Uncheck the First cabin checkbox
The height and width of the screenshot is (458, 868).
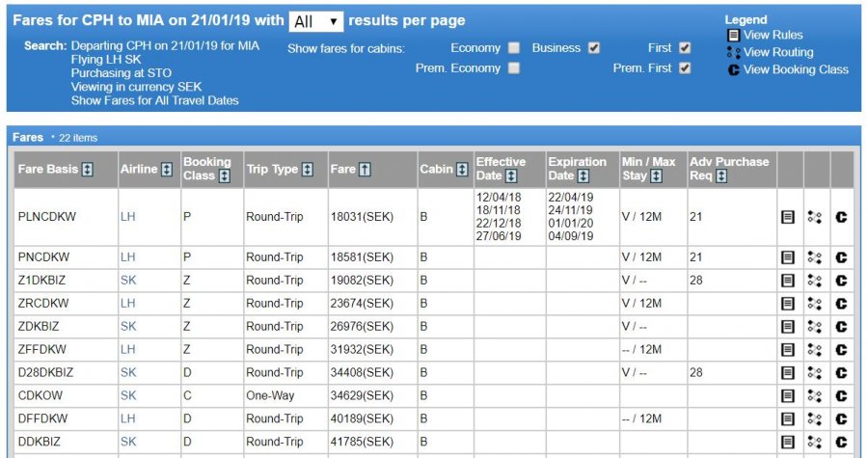click(685, 48)
